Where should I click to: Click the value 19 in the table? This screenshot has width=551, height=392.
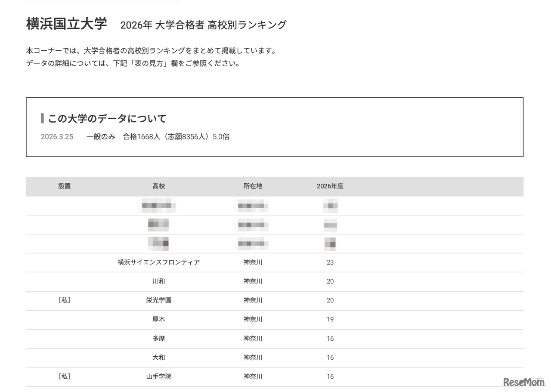(x=330, y=319)
